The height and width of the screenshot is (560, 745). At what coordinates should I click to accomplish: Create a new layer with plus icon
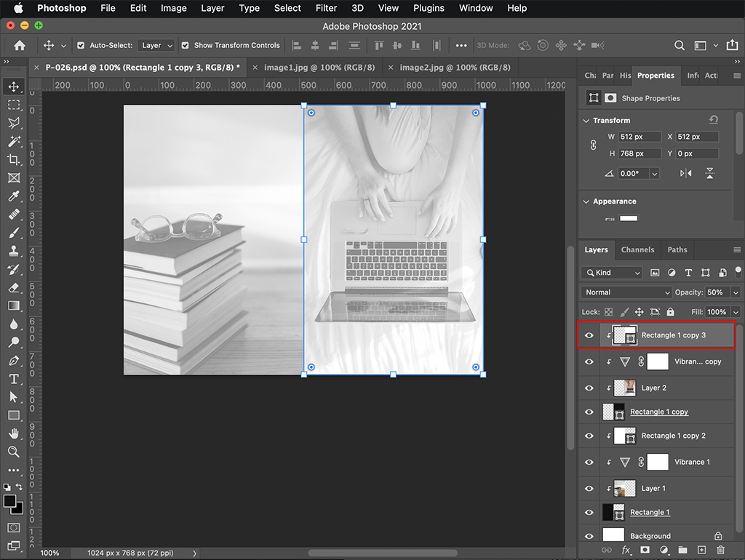[x=701, y=550]
